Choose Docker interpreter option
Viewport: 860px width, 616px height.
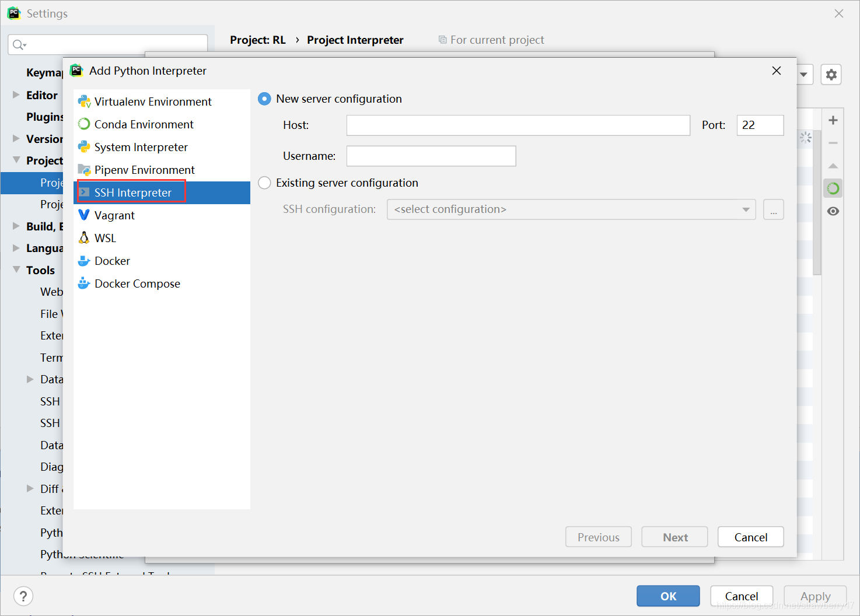pyautogui.click(x=162, y=261)
